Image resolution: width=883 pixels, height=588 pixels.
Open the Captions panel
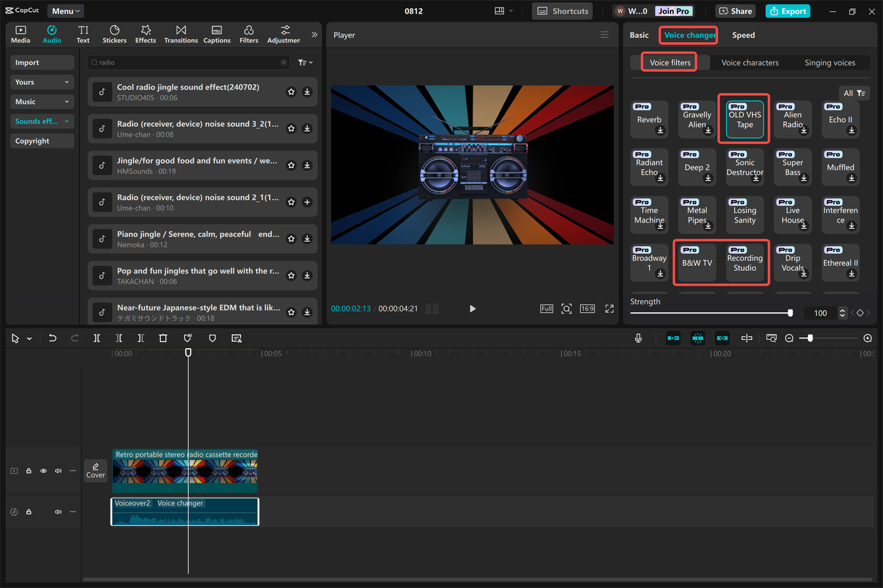[217, 34]
